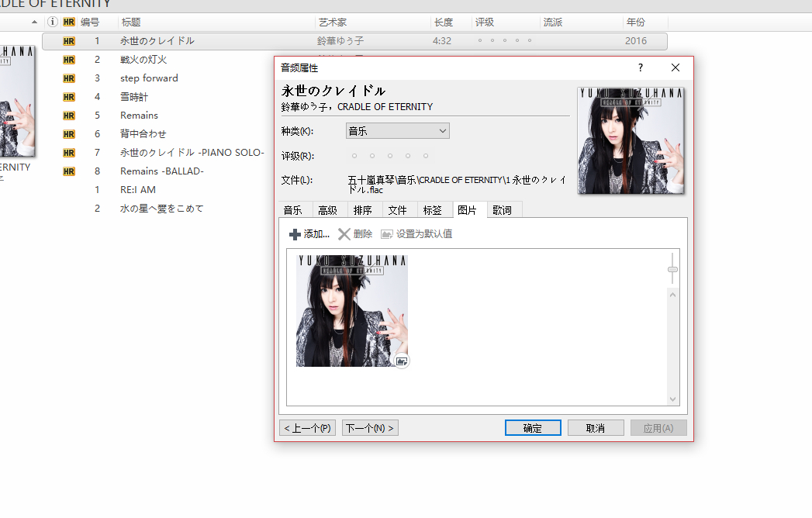Click HR badge on step forward row
812x518 pixels.
(x=69, y=78)
